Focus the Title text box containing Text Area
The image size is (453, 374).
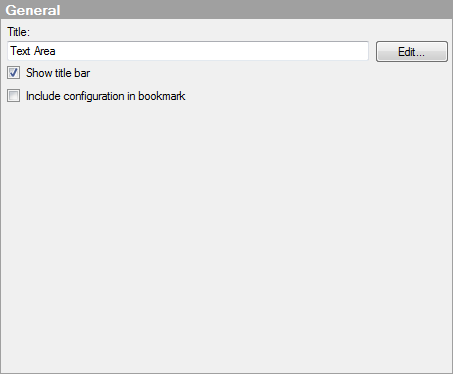(x=188, y=51)
